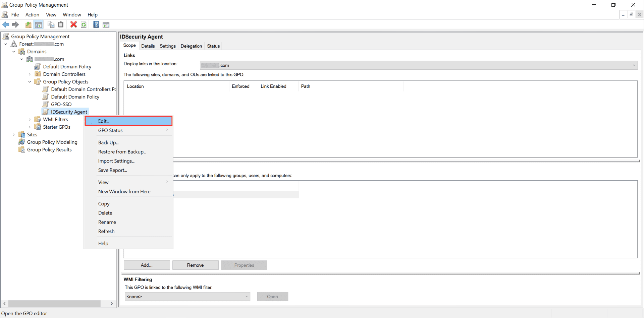Click the Forward arrow in the toolbar

[15, 24]
